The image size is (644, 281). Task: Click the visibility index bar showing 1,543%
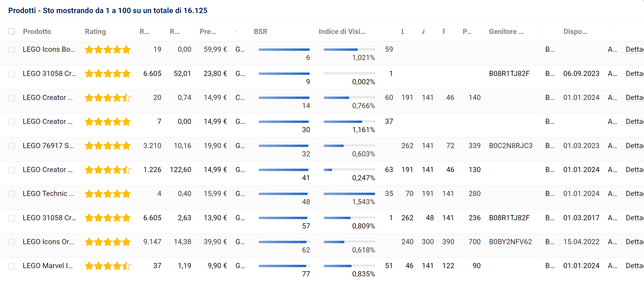pyautogui.click(x=349, y=194)
